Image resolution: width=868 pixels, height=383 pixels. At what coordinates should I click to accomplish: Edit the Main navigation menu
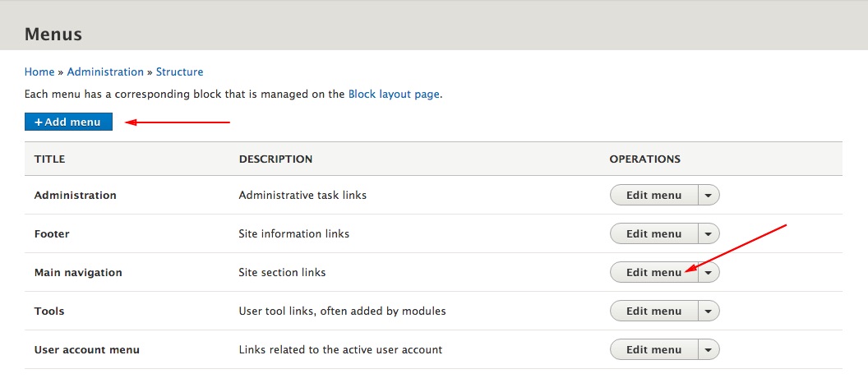pyautogui.click(x=653, y=272)
